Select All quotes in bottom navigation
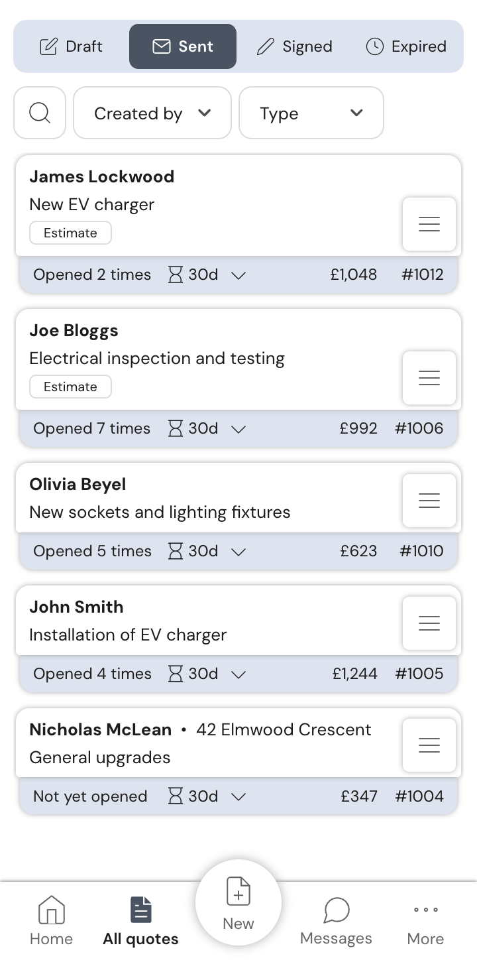The height and width of the screenshot is (980, 477). click(140, 920)
